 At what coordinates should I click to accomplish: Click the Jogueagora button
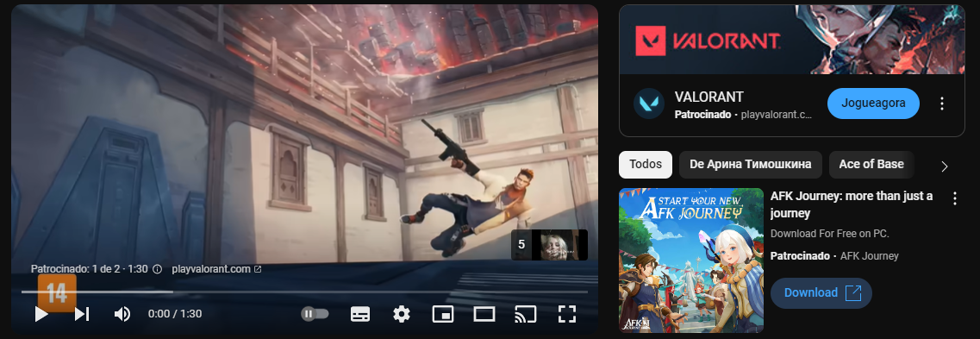click(x=873, y=104)
